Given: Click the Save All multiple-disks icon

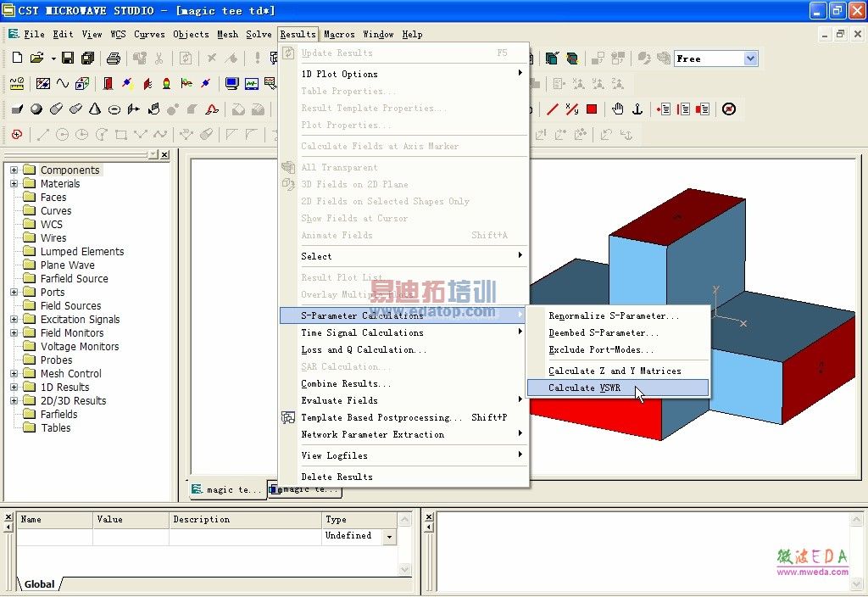Looking at the screenshot, I should pos(87,58).
